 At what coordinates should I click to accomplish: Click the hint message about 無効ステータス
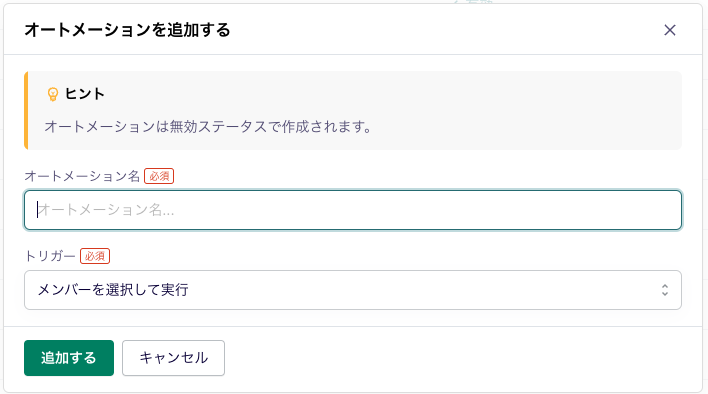(x=208, y=127)
